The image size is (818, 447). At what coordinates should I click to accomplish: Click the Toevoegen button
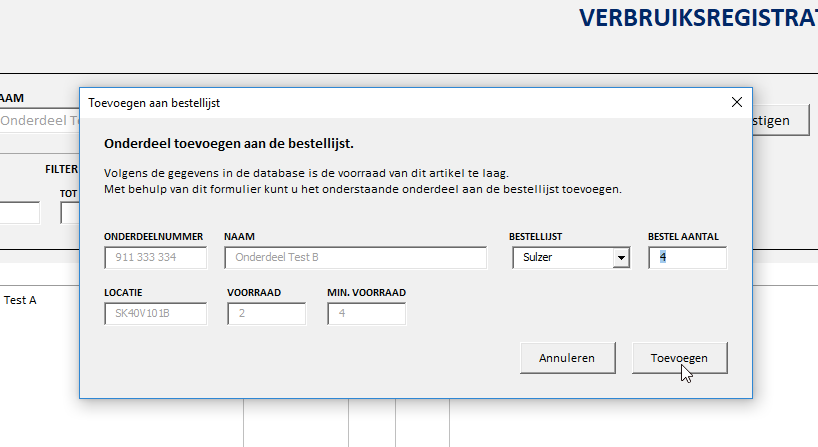coord(679,357)
